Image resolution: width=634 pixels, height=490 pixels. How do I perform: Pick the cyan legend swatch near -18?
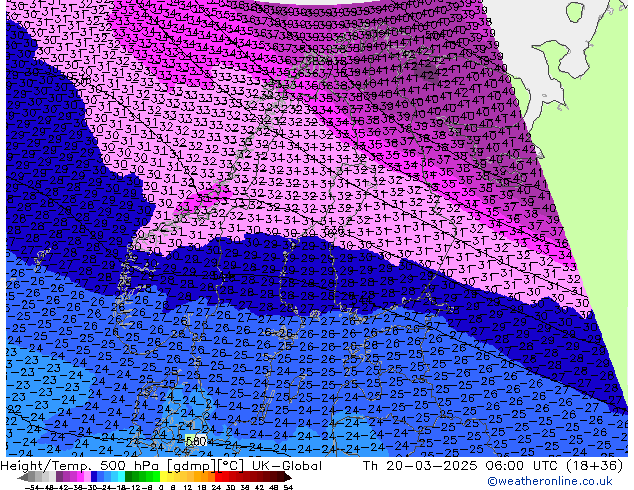(121, 477)
